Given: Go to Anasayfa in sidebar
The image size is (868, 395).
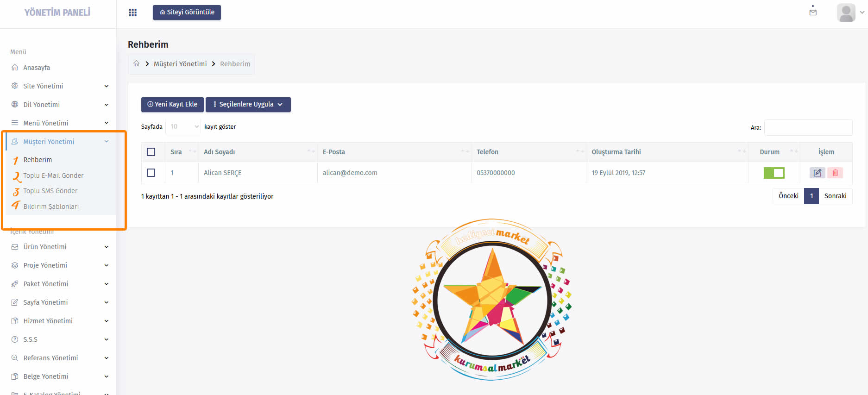Looking at the screenshot, I should coord(37,68).
